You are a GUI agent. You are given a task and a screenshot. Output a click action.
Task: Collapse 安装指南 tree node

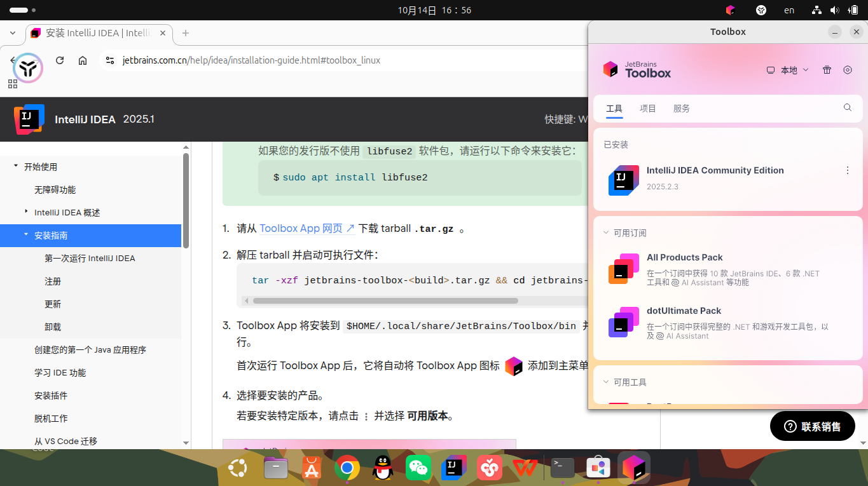point(26,235)
